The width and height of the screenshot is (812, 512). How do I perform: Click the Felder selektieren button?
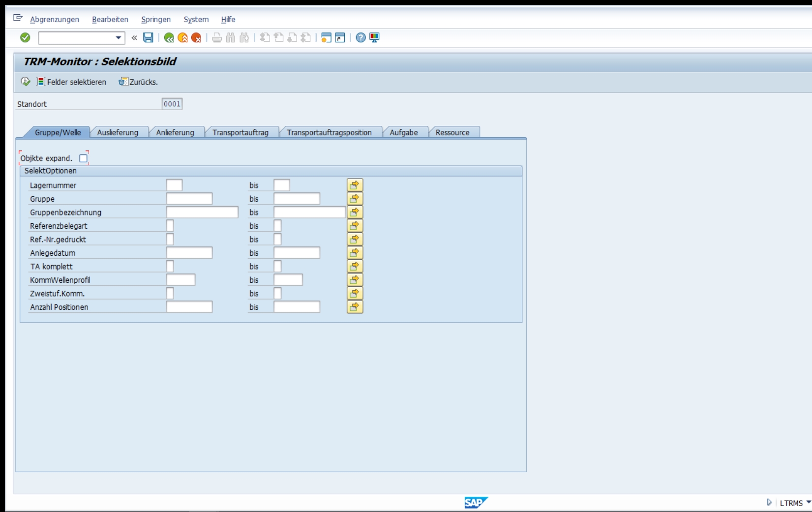coord(72,82)
